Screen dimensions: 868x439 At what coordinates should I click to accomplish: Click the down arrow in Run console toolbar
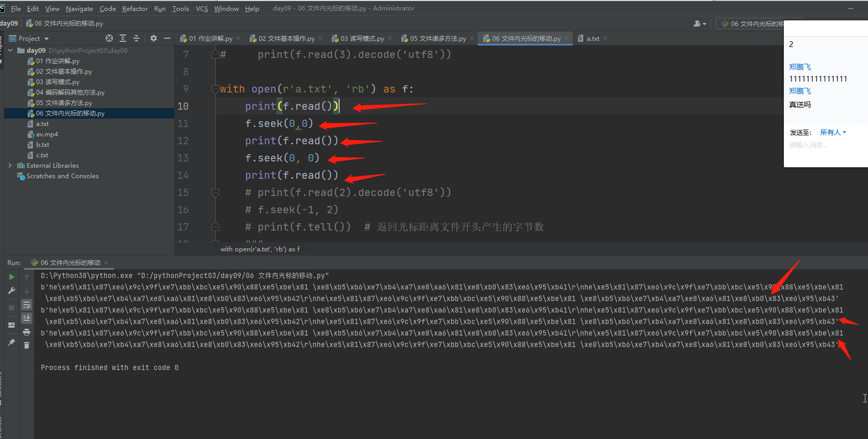(27, 291)
